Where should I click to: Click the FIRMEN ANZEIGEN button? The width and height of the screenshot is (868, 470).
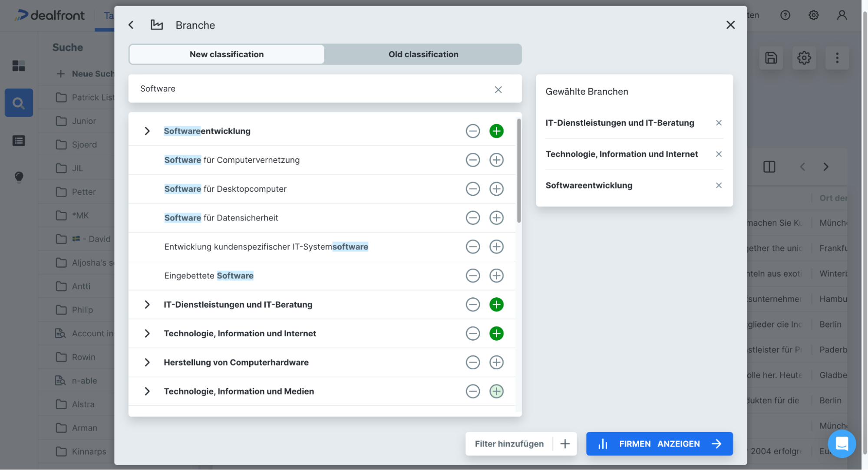point(659,444)
